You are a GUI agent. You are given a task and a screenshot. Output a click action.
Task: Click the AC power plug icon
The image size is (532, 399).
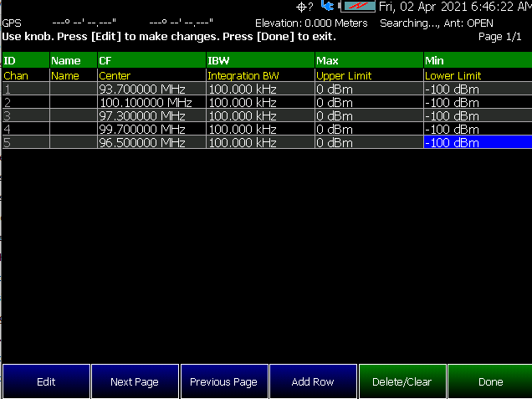pos(327,5)
